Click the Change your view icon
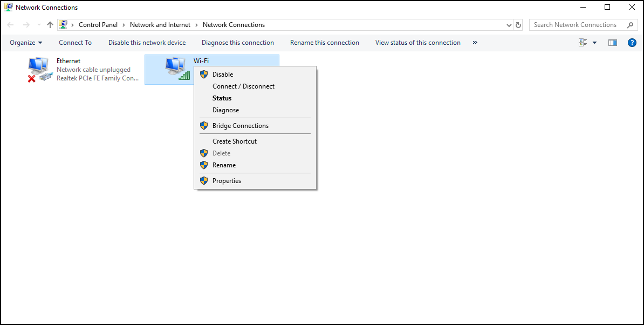The image size is (644, 325). click(583, 43)
